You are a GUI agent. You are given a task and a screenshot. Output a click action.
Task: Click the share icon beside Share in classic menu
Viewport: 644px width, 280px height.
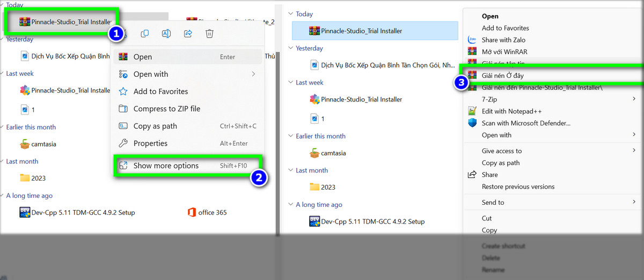[472, 175]
